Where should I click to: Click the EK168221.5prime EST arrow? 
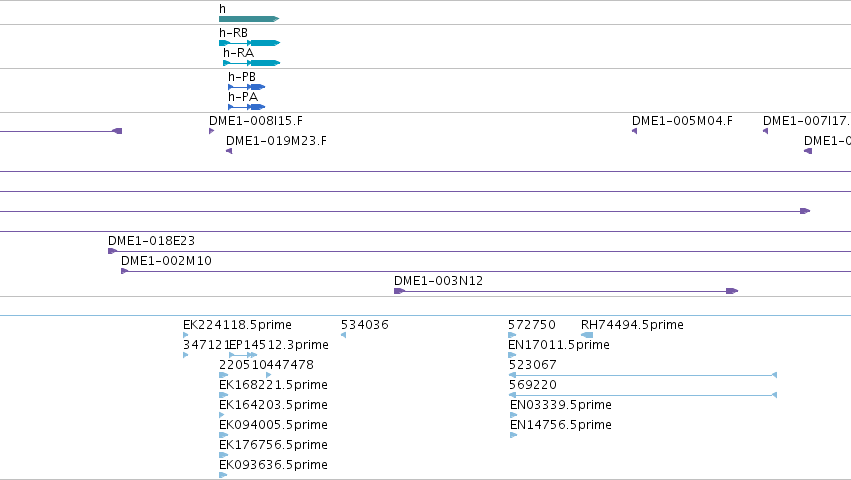pos(223,395)
